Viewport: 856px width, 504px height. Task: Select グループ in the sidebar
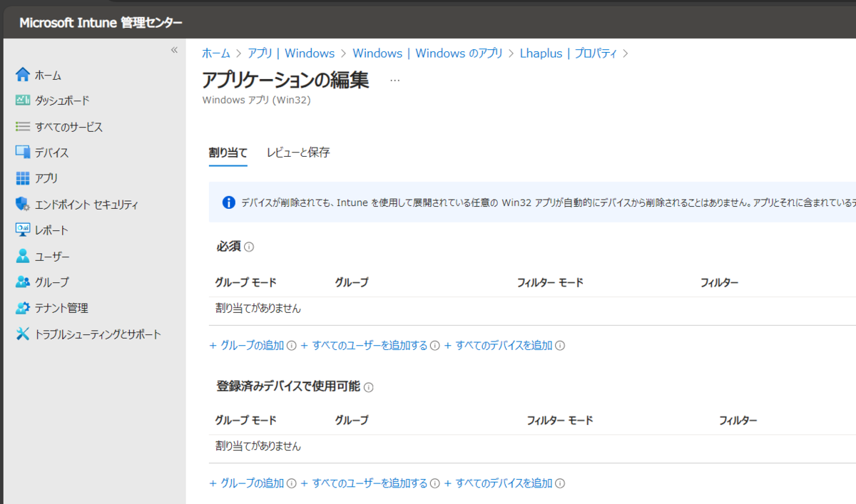(51, 282)
